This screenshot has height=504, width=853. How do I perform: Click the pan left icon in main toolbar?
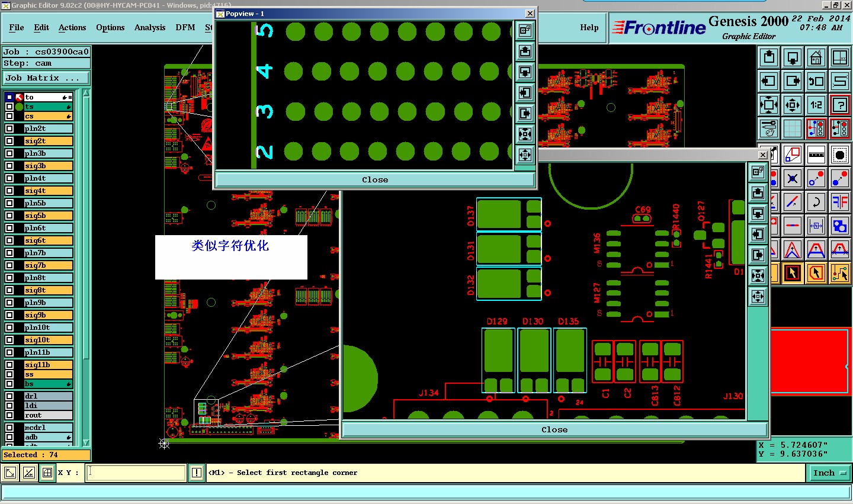[x=769, y=81]
